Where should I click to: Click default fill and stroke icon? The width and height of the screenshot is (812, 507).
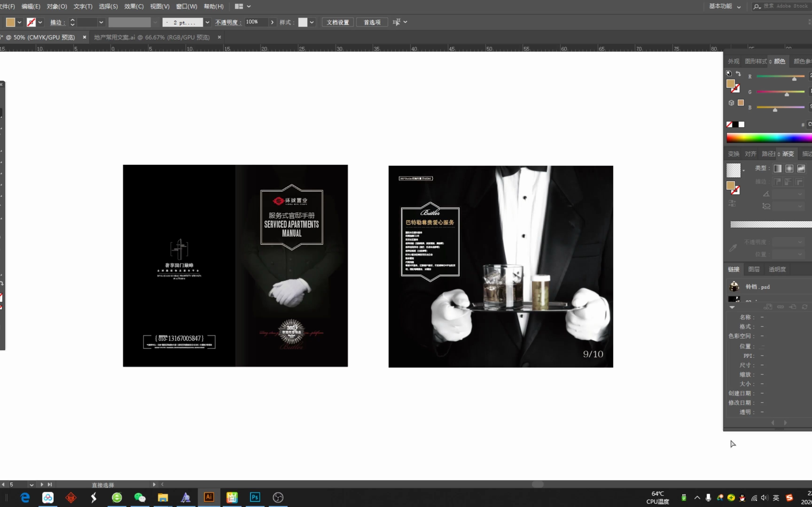[x=729, y=73]
